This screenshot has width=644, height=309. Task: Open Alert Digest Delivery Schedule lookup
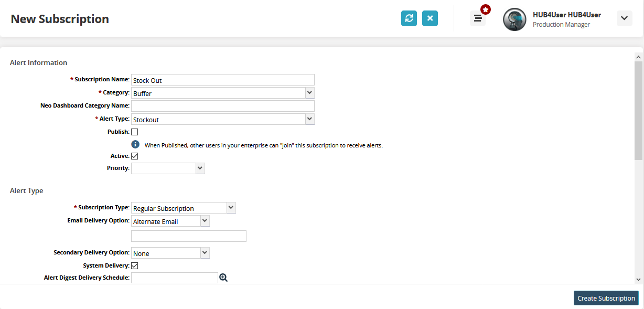223,278
